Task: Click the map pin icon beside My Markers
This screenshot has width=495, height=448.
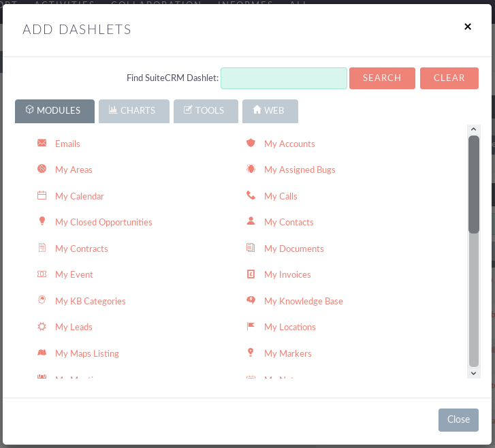Action: [251, 353]
